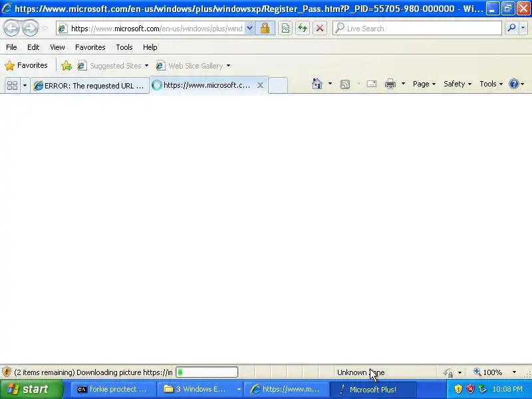Click the Favorites star button
This screenshot has height=399, width=532.
point(26,65)
